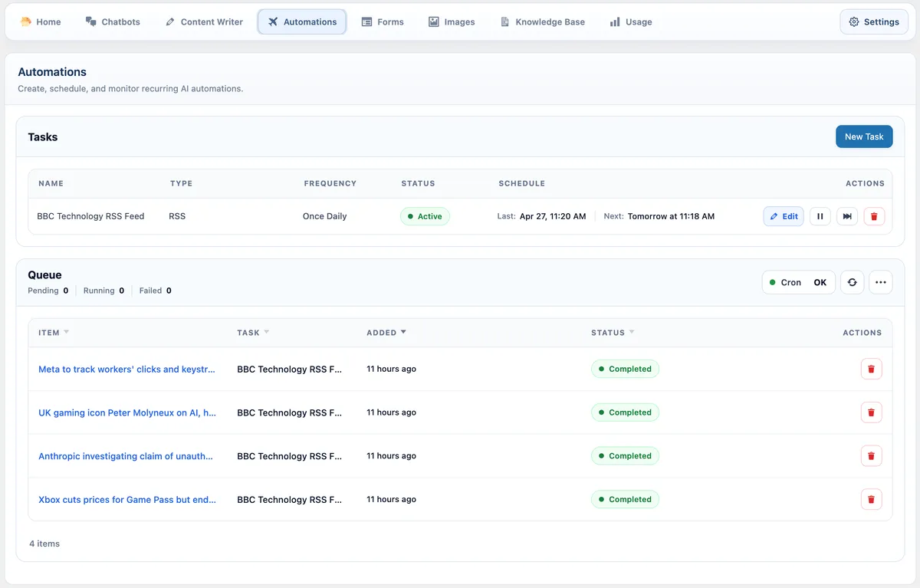The image size is (920, 588).
Task: View the Usage tab
Action: pos(631,22)
